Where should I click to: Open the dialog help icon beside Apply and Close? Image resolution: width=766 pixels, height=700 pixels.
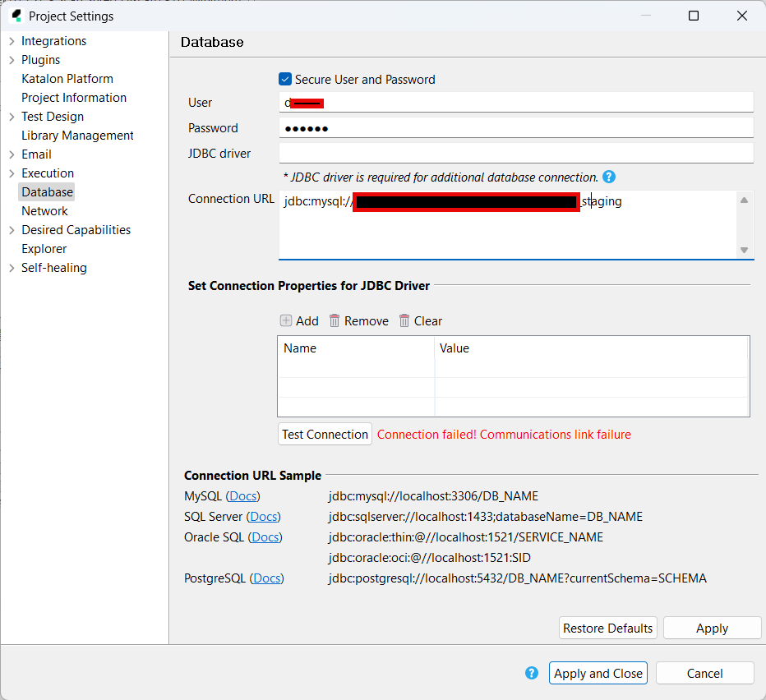click(532, 673)
